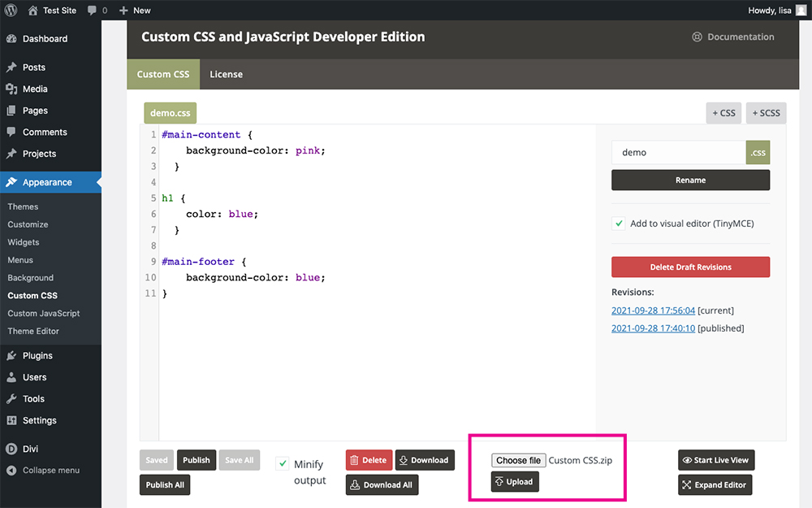Click the Documentation lifebuoy icon
The image size is (812, 508).
click(697, 37)
